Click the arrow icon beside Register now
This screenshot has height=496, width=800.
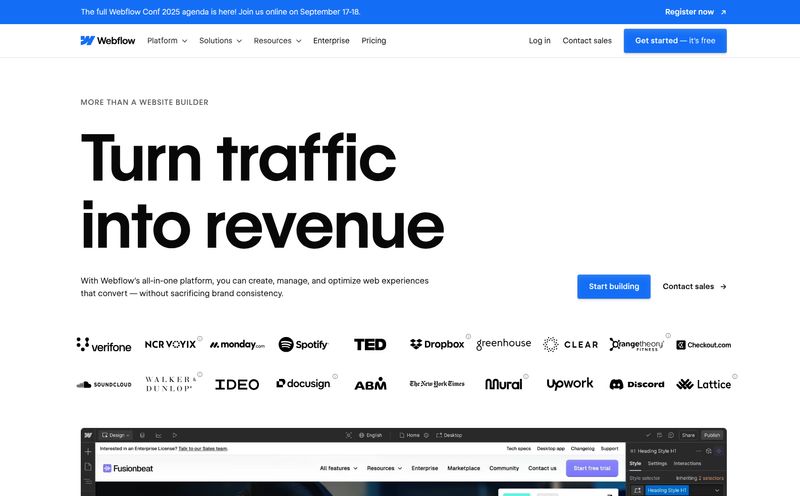723,12
